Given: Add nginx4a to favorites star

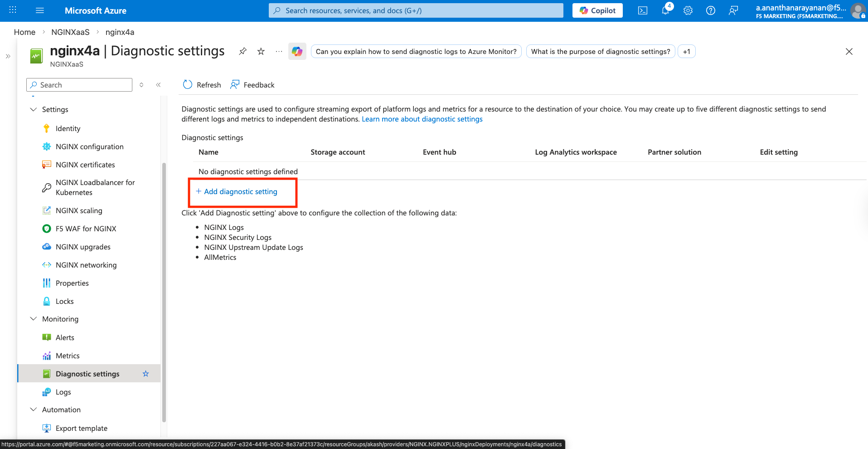Looking at the screenshot, I should [261, 51].
